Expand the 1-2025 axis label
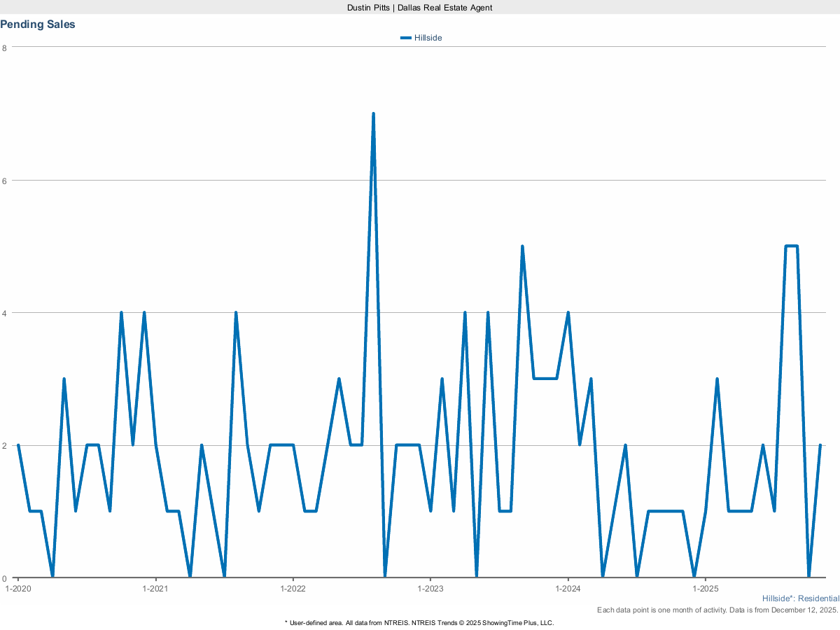Screen dimensions: 840x630 [707, 589]
